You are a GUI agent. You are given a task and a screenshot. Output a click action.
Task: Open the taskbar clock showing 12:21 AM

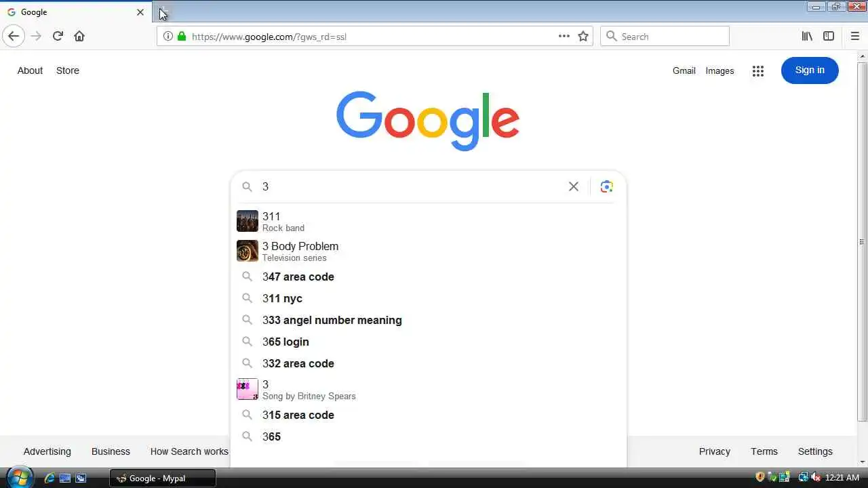[x=842, y=478]
